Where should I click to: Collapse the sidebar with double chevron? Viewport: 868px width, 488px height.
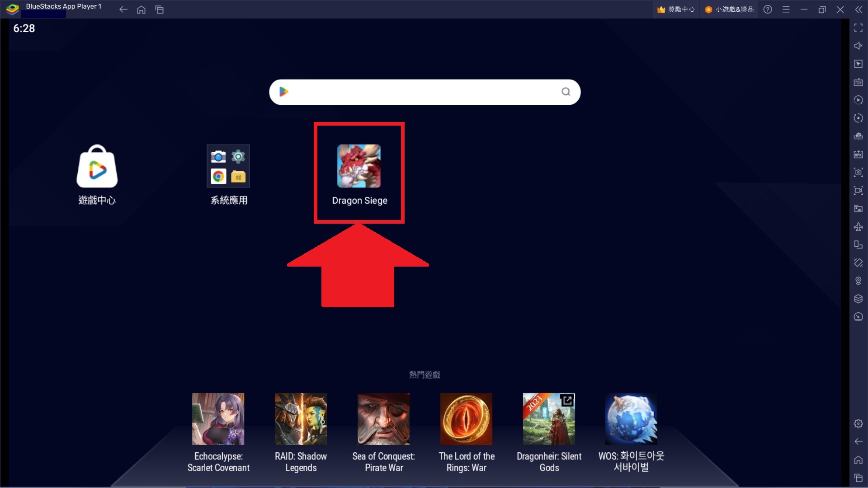858,9
